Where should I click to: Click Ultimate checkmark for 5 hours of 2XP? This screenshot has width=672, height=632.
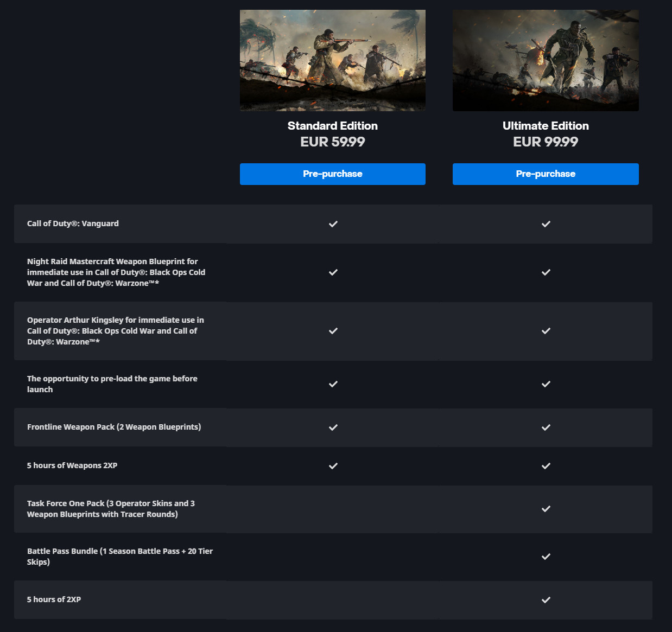point(546,600)
